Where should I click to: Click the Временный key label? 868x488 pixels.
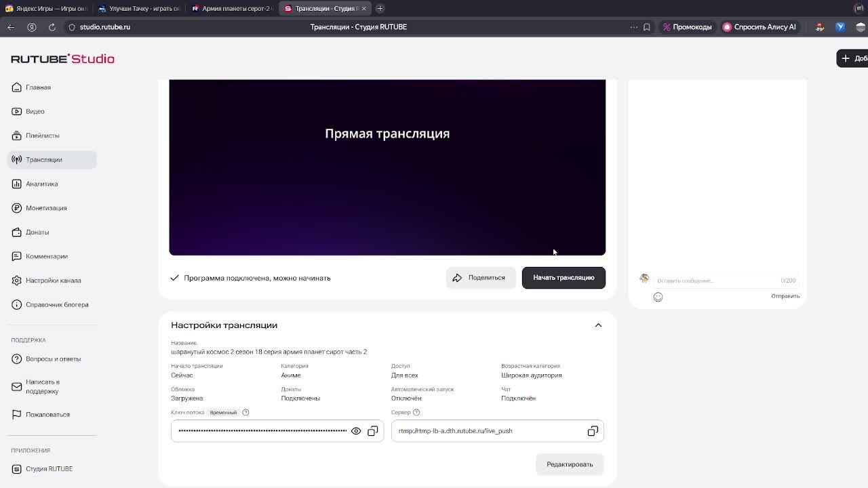pos(223,412)
